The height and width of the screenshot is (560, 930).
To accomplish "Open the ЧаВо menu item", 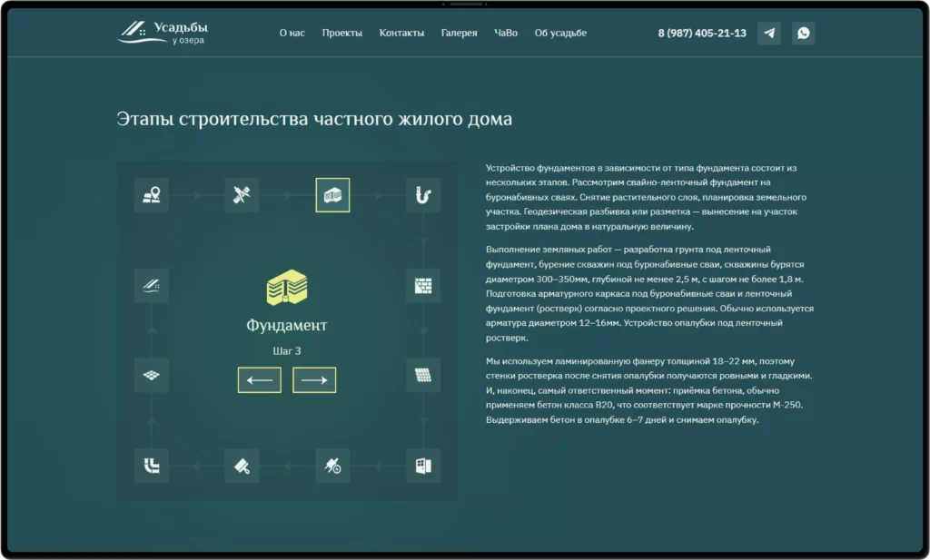I will tap(506, 34).
